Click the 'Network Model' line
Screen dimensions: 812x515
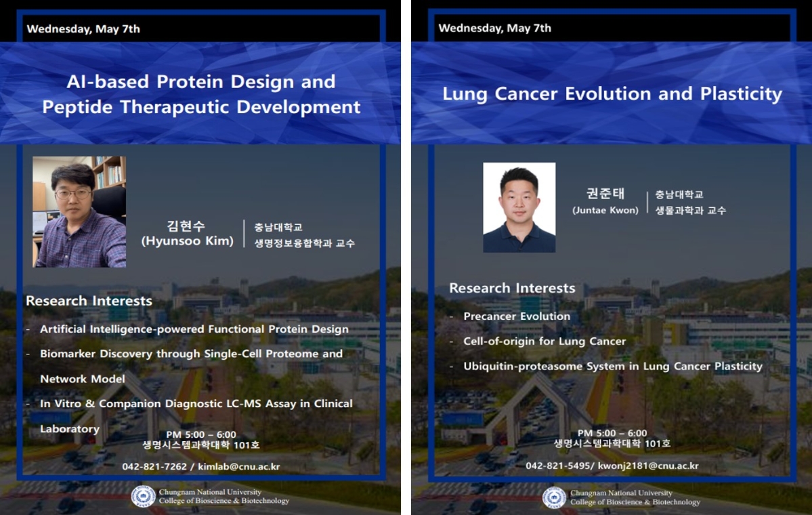click(x=83, y=379)
